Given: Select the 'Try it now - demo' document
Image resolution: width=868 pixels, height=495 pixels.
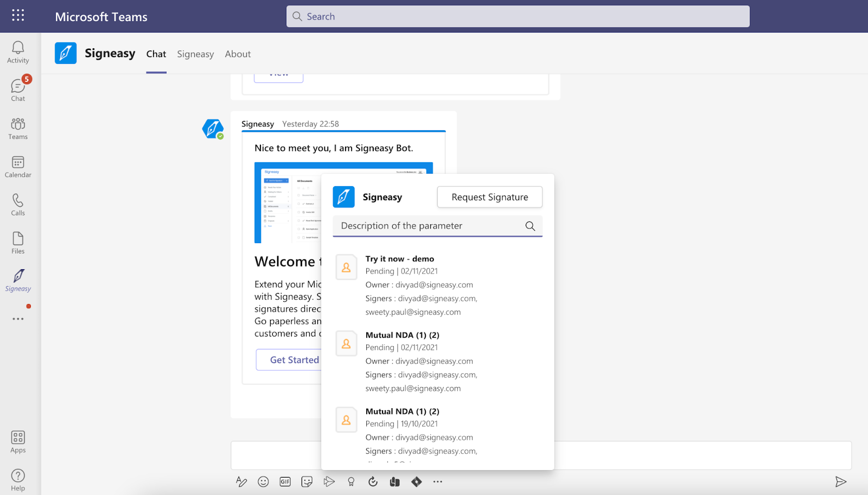Looking at the screenshot, I should 437,285.
